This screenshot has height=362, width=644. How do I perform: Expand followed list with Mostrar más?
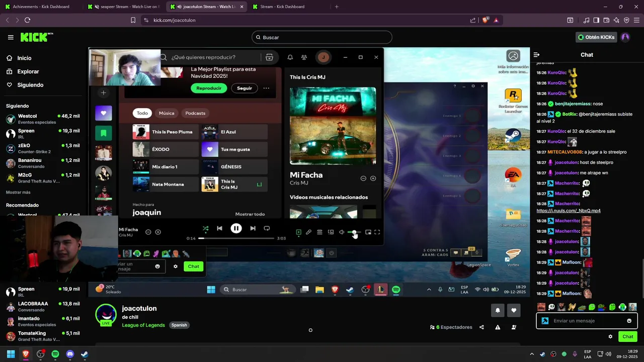pos(18,193)
